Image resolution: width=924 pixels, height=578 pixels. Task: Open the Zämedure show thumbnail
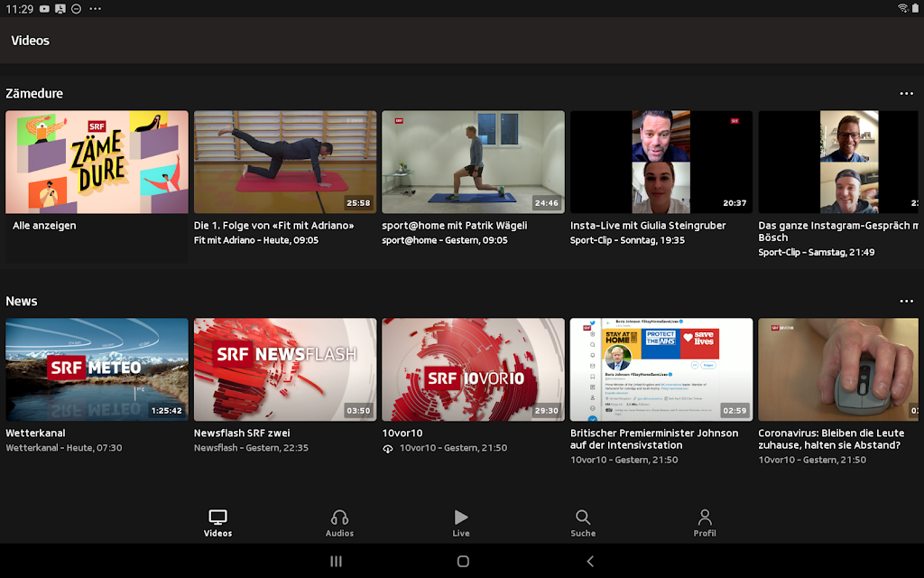coord(97,163)
